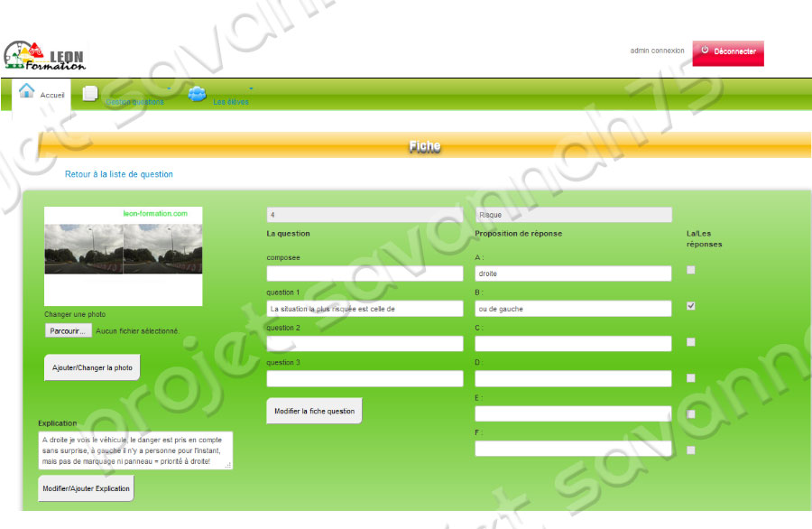Check the answer C checkbox
The height and width of the screenshot is (529, 812).
tap(691, 342)
